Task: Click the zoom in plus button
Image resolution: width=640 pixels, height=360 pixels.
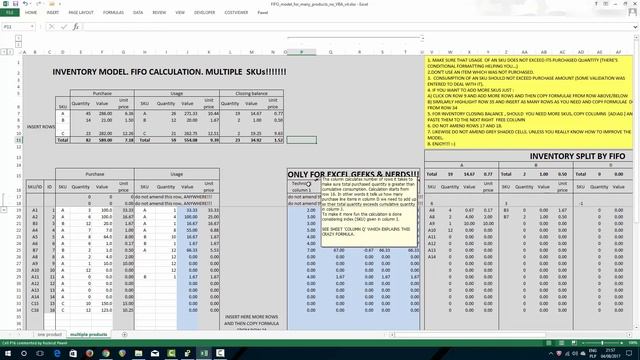Action: point(623,343)
